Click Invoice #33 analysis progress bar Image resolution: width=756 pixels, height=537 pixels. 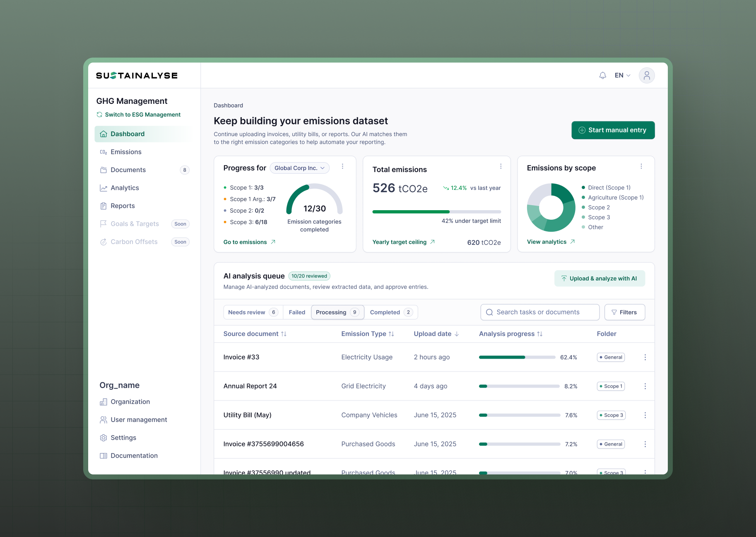tap(517, 357)
